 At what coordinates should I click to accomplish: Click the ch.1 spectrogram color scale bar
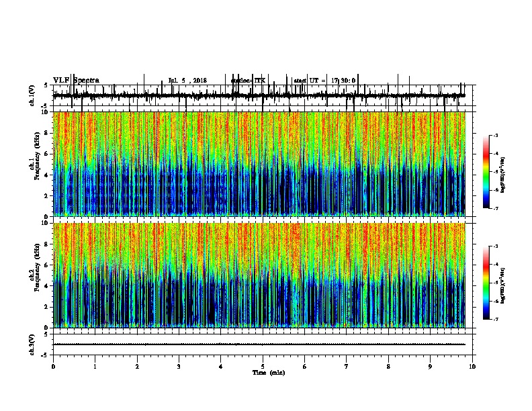(x=486, y=172)
